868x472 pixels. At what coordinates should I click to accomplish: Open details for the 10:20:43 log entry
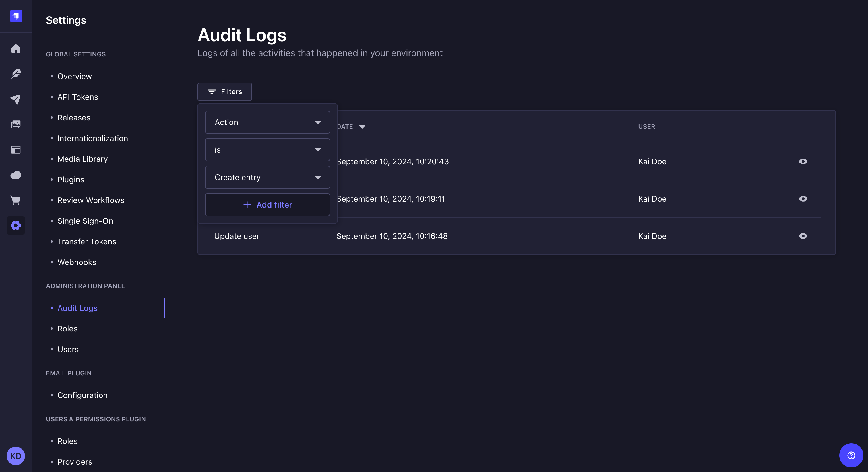(x=803, y=162)
